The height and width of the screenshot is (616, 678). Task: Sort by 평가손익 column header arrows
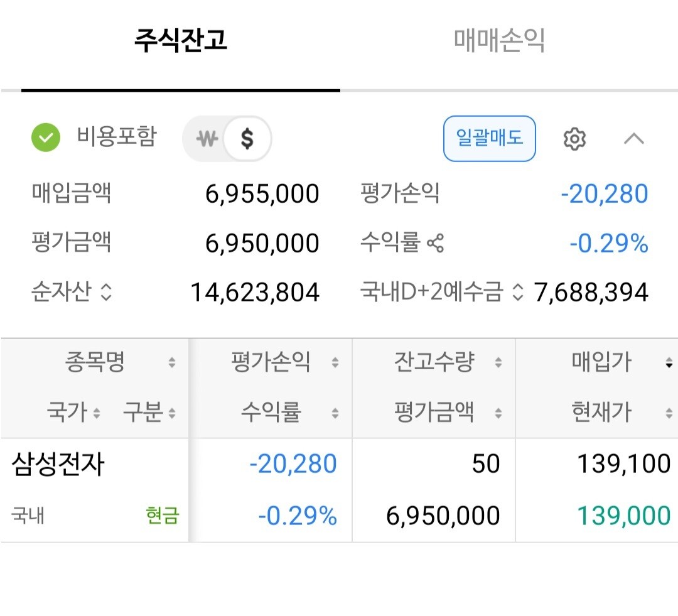tap(335, 363)
